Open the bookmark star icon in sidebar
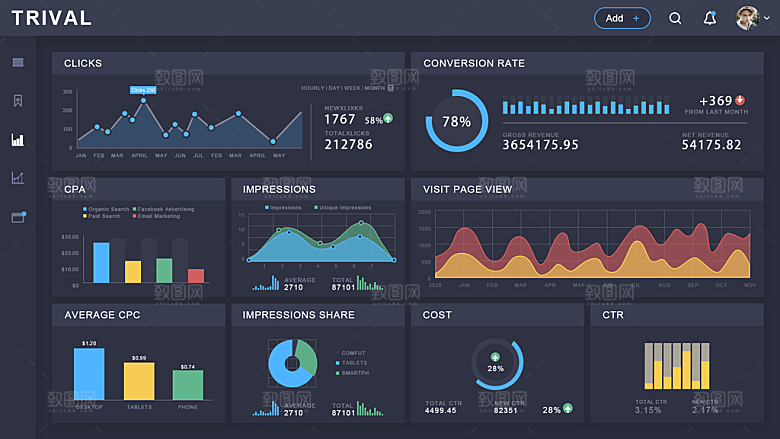This screenshot has width=780, height=439. pyautogui.click(x=18, y=101)
